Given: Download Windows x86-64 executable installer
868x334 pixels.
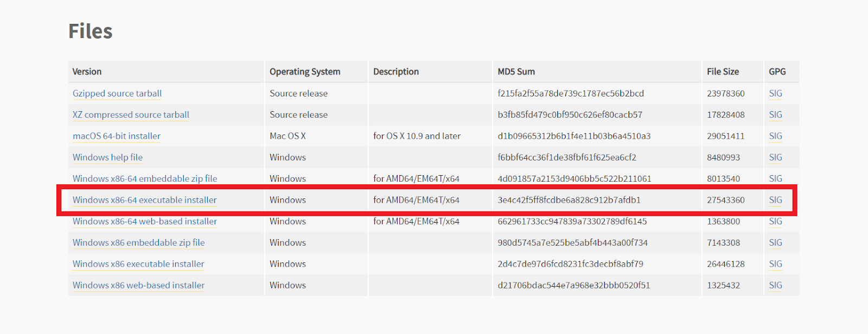Looking at the screenshot, I should [x=145, y=200].
